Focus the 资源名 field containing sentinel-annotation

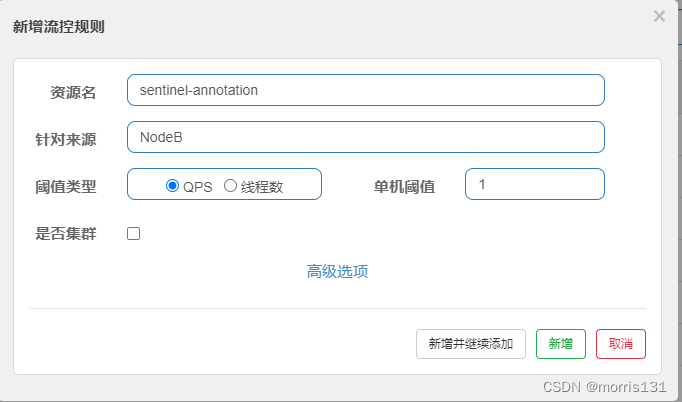click(366, 90)
